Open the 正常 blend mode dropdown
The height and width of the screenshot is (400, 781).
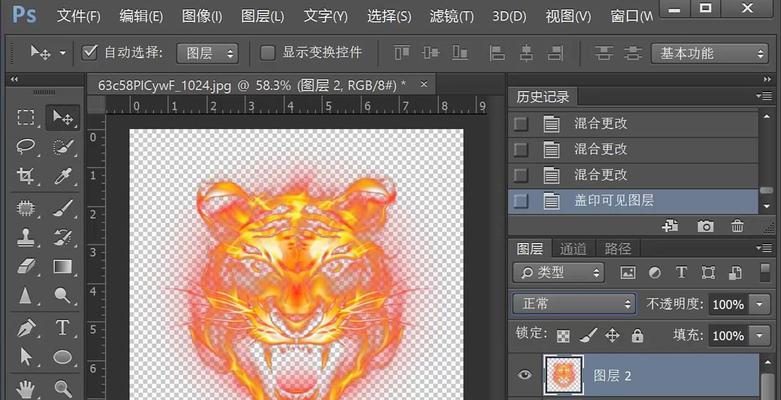point(574,303)
